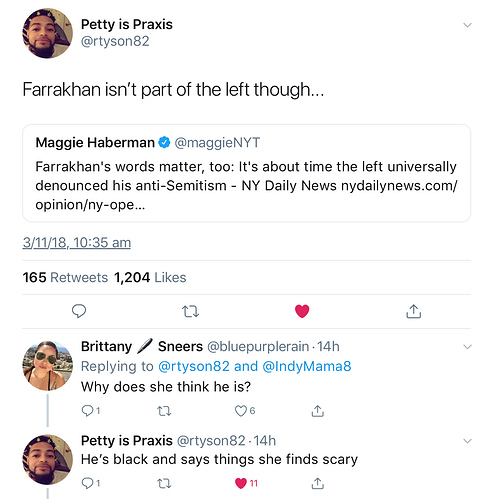Screen dimensions: 485x500
Task: Share Brittany's reply tweet
Action: click(x=317, y=411)
